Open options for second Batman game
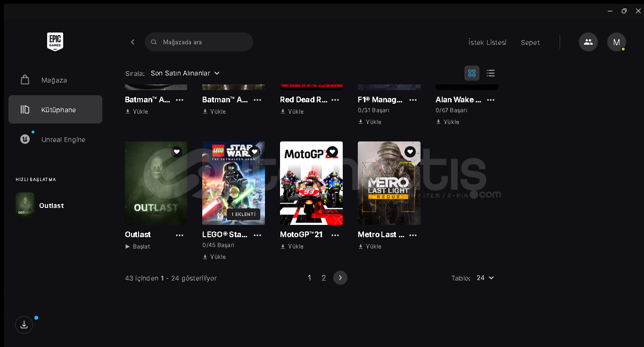The height and width of the screenshot is (347, 644). click(x=257, y=100)
